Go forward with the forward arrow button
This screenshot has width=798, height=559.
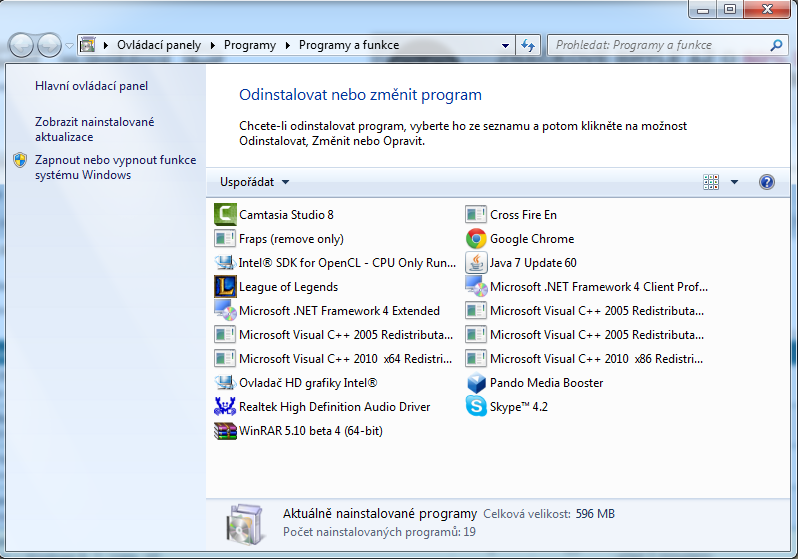(49, 45)
